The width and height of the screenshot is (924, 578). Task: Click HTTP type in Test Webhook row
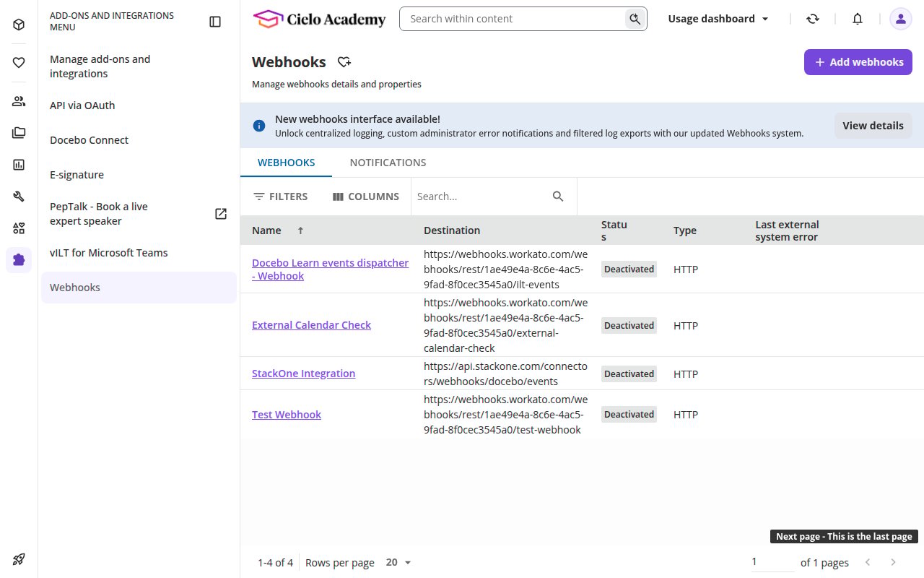686,415
